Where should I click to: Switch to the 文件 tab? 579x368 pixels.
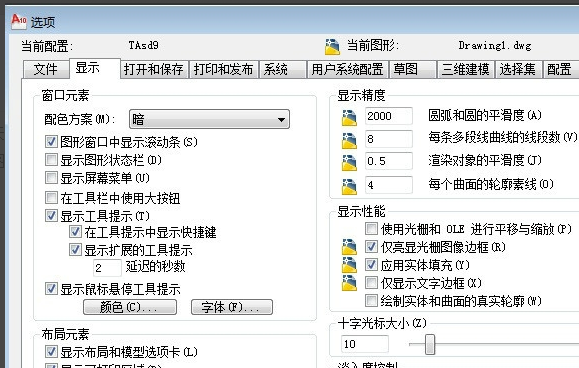pyautogui.click(x=46, y=69)
